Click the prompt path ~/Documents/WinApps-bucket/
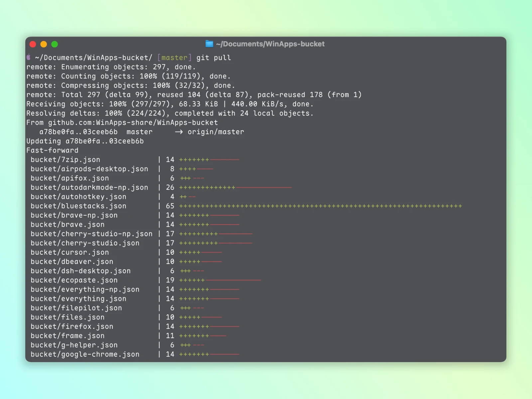532x399 pixels. click(94, 58)
